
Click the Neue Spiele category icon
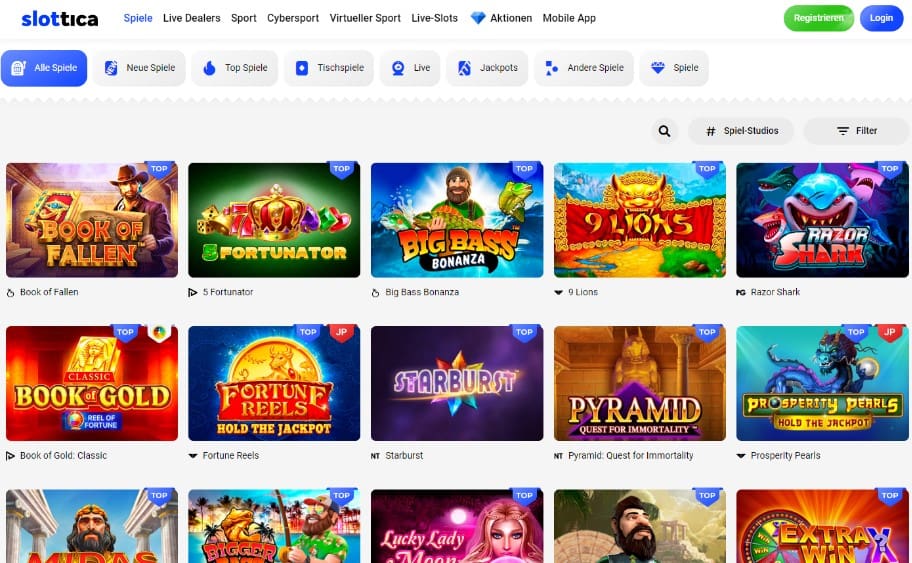pyautogui.click(x=111, y=68)
